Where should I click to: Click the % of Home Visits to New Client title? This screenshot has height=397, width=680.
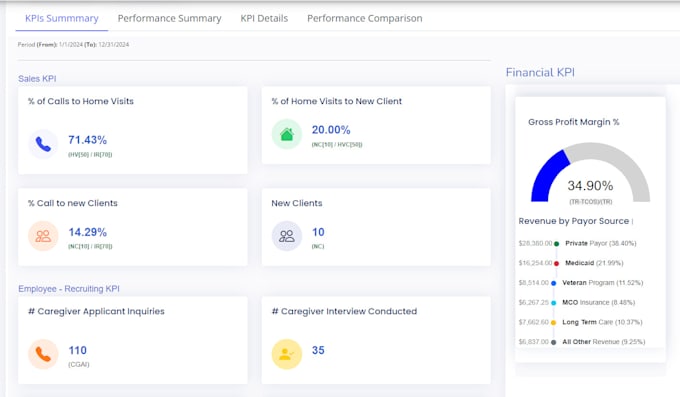pos(337,102)
